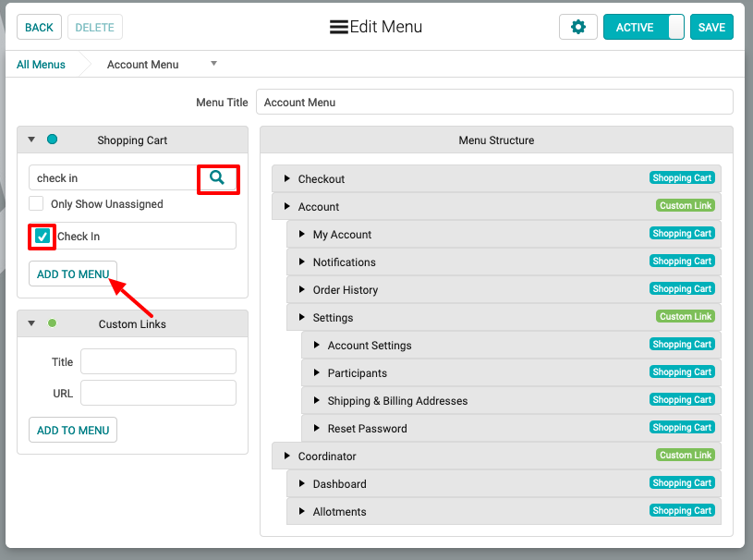753x560 pixels.
Task: Click the green dot in Custom Links header
Action: pyautogui.click(x=52, y=323)
